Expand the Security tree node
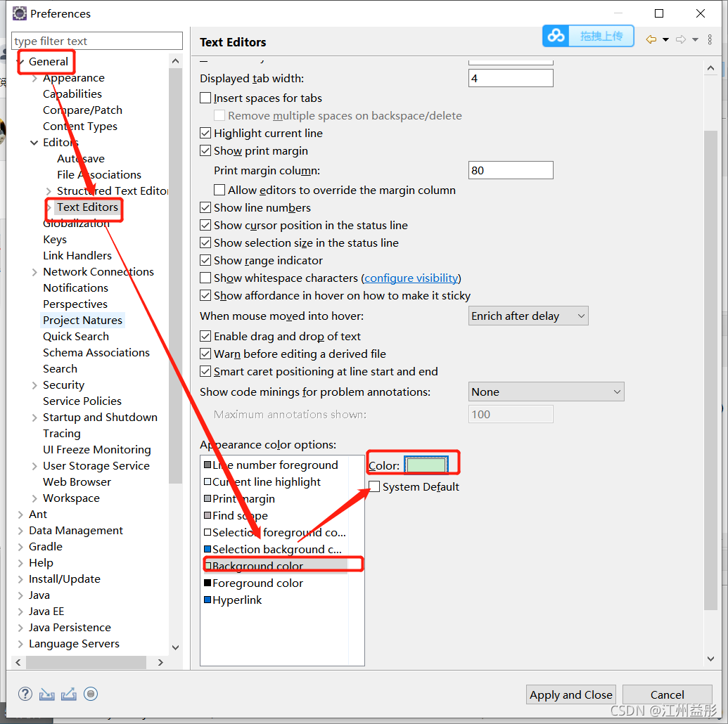Image resolution: width=728 pixels, height=724 pixels. 34,385
